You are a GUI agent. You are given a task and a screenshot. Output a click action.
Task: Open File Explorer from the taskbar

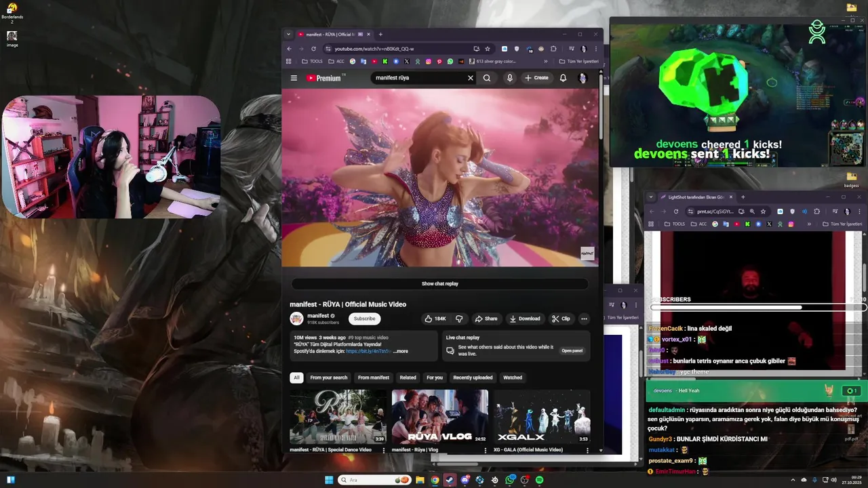(x=420, y=480)
